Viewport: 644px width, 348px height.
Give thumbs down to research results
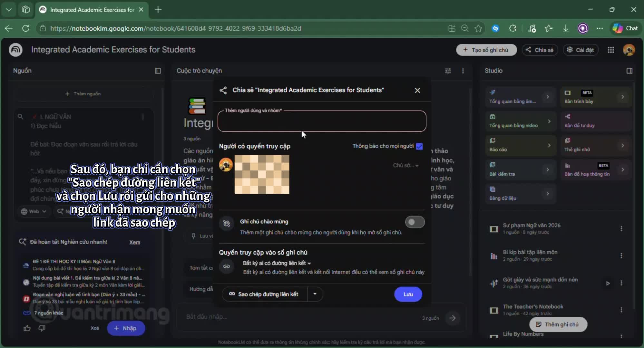coord(42,328)
